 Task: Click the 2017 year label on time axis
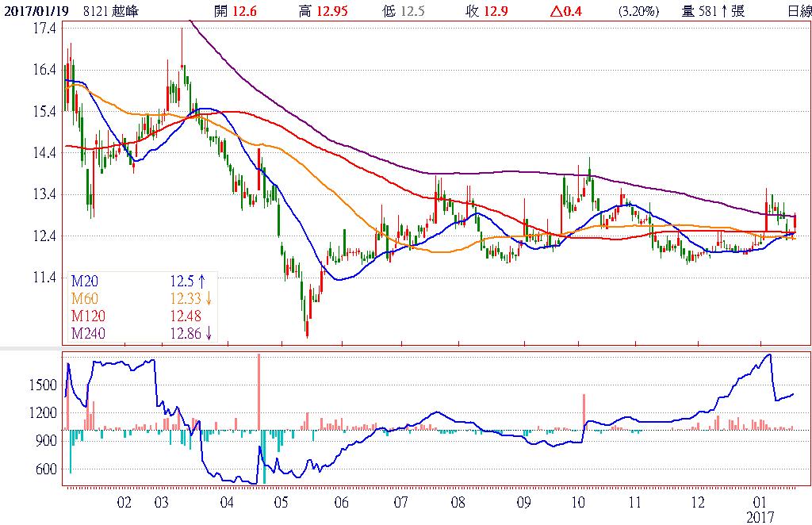[x=760, y=515]
